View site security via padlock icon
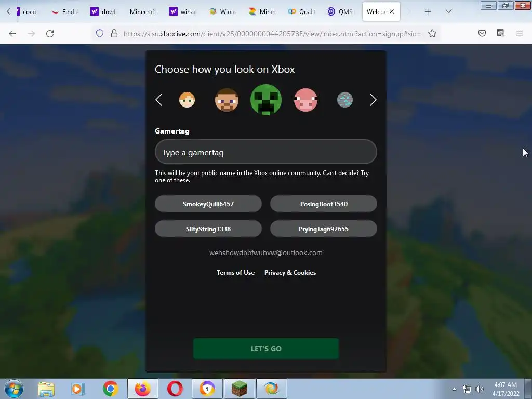 coord(114,33)
